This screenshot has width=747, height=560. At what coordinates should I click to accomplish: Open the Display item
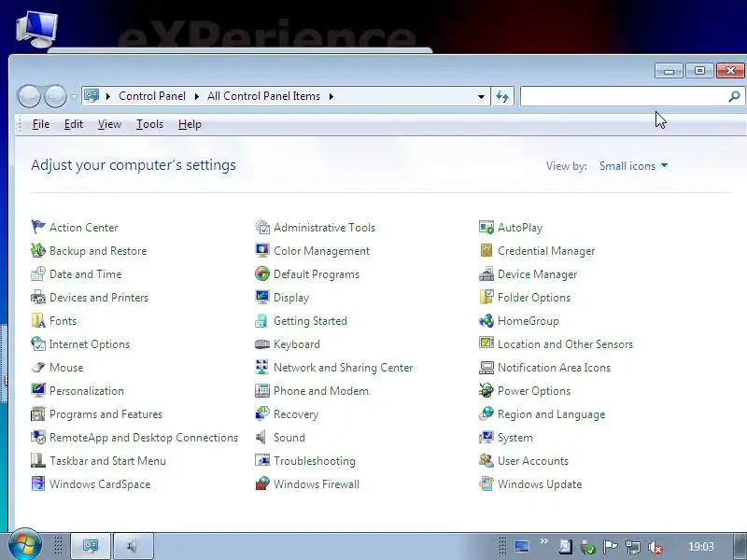click(x=291, y=298)
